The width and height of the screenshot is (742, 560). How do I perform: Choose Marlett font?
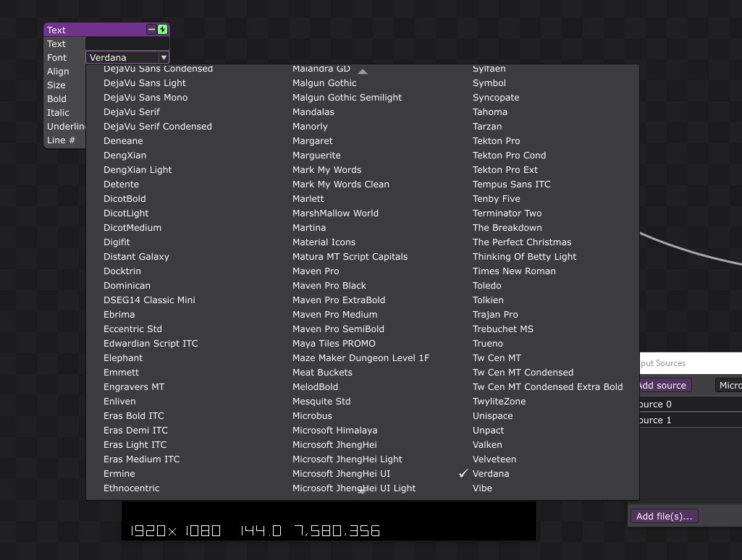(x=308, y=199)
